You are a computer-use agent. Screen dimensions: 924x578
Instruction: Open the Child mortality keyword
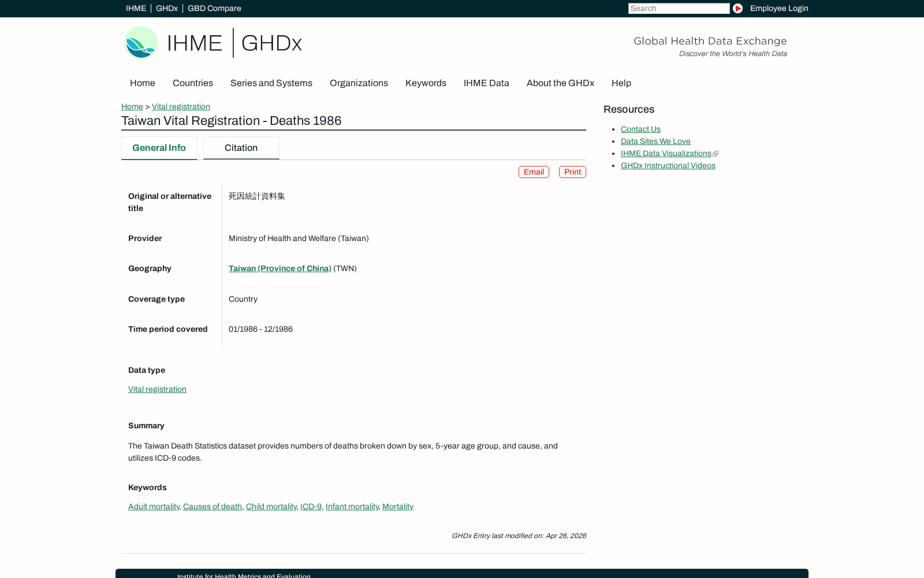point(271,507)
